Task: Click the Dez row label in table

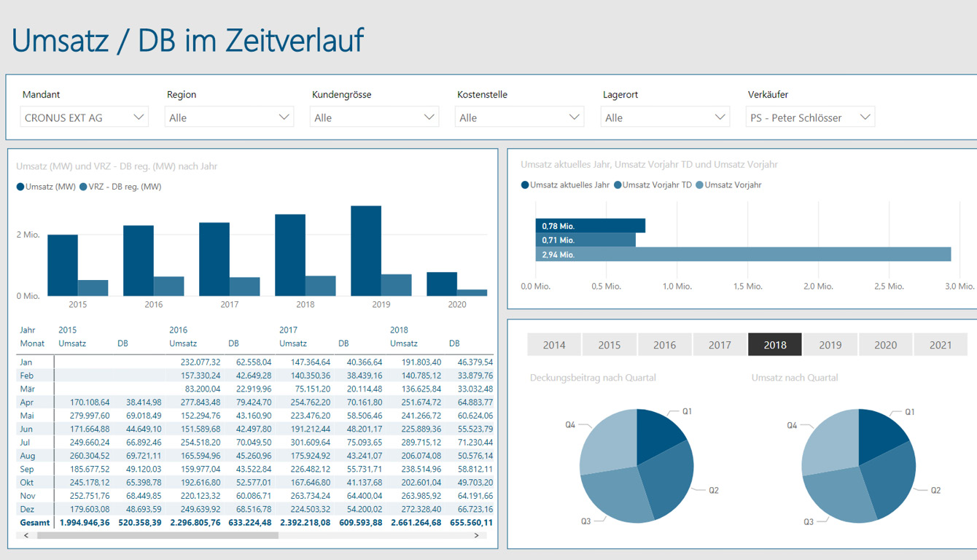Action: pyautogui.click(x=27, y=509)
